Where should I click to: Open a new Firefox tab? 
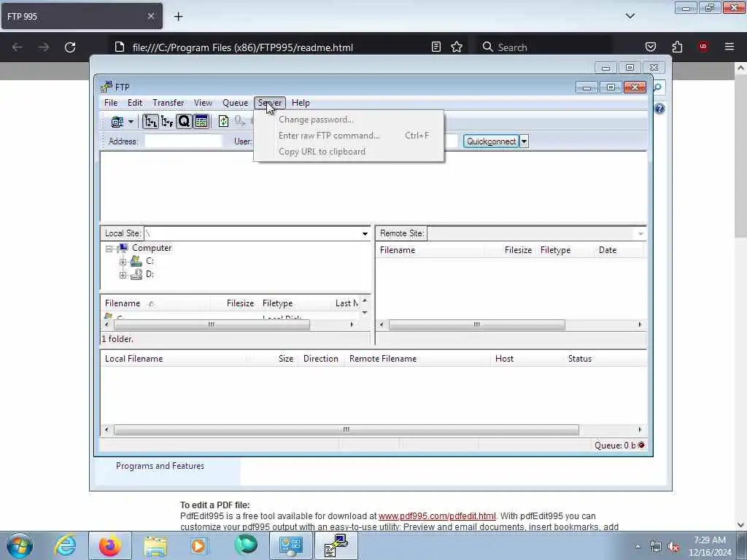pos(178,17)
